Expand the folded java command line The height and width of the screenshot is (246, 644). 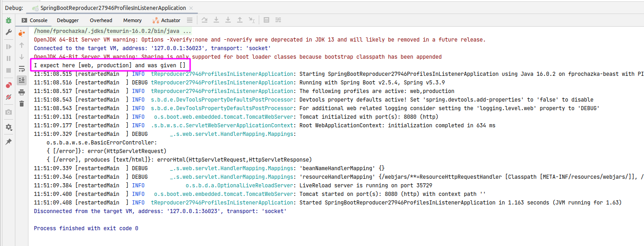113,31
